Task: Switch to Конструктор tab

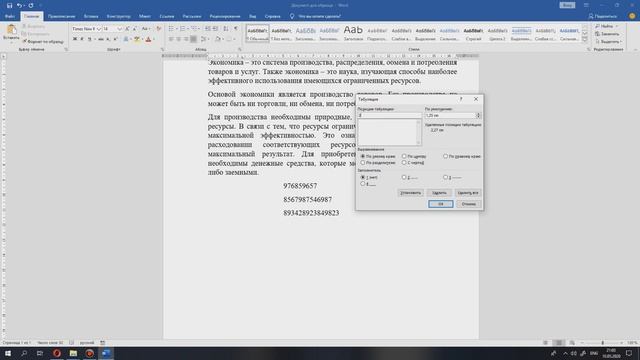Action: pyautogui.click(x=118, y=16)
